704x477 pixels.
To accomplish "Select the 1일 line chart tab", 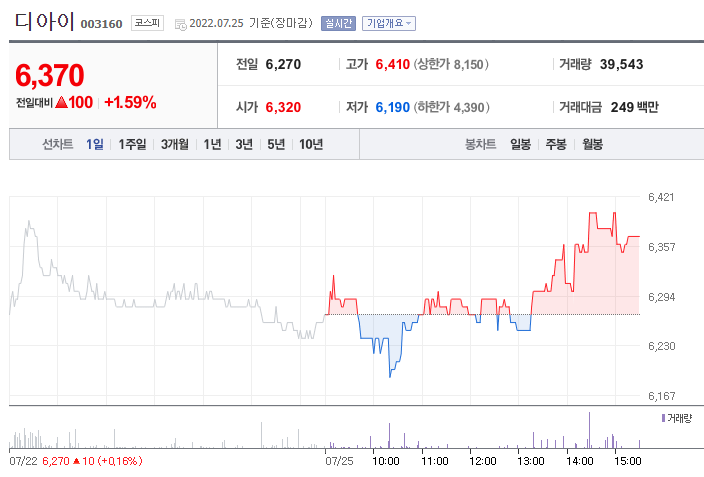I will click(x=95, y=144).
